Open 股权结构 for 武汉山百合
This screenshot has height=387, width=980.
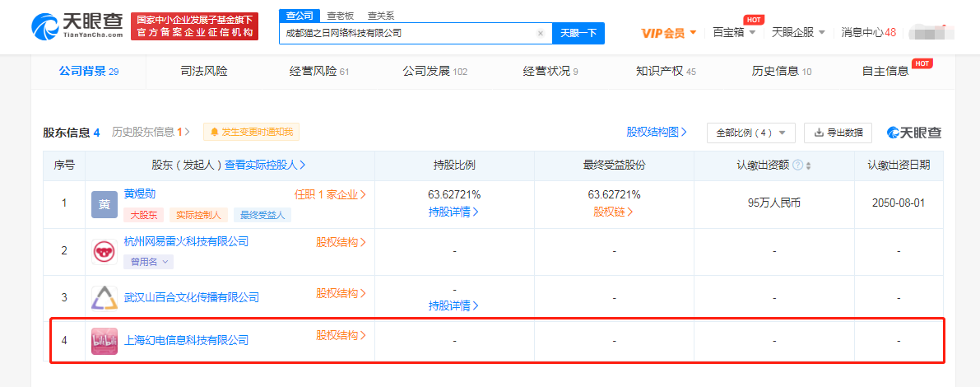[341, 292]
